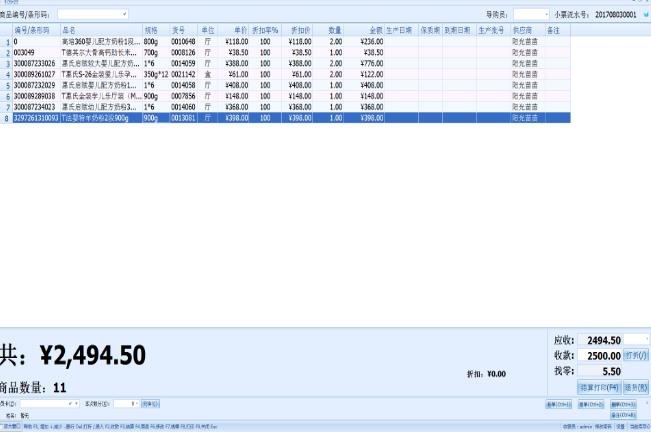
Task: Click the 品名 column header
Action: (98, 31)
